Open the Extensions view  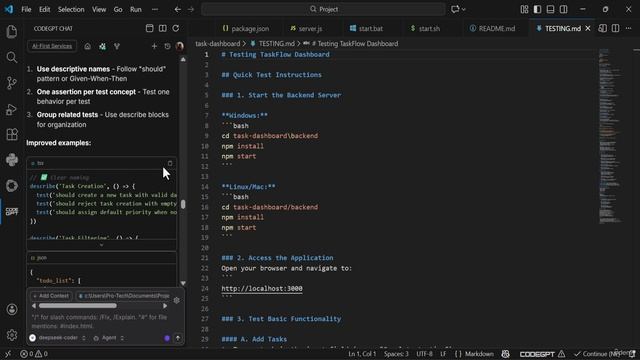tap(12, 135)
